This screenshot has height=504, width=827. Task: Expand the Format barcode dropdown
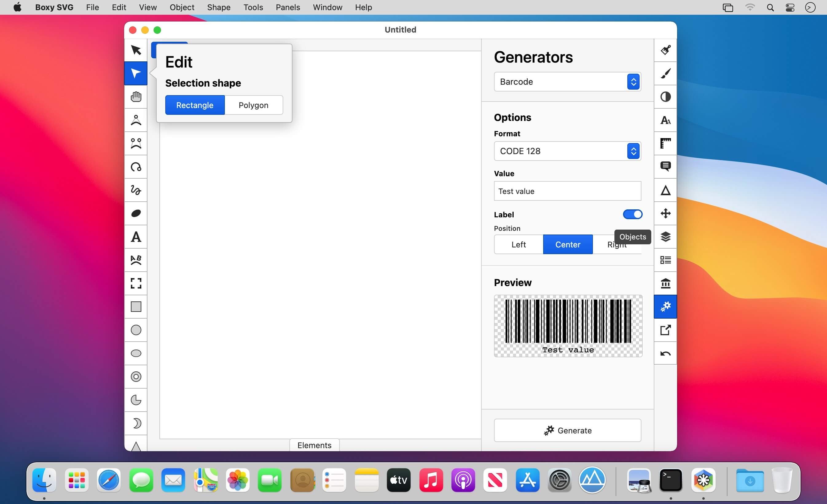(633, 151)
